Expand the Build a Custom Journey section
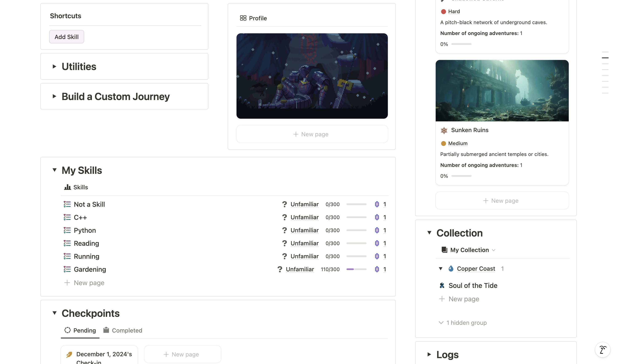This screenshot has width=617, height=364. point(55,96)
